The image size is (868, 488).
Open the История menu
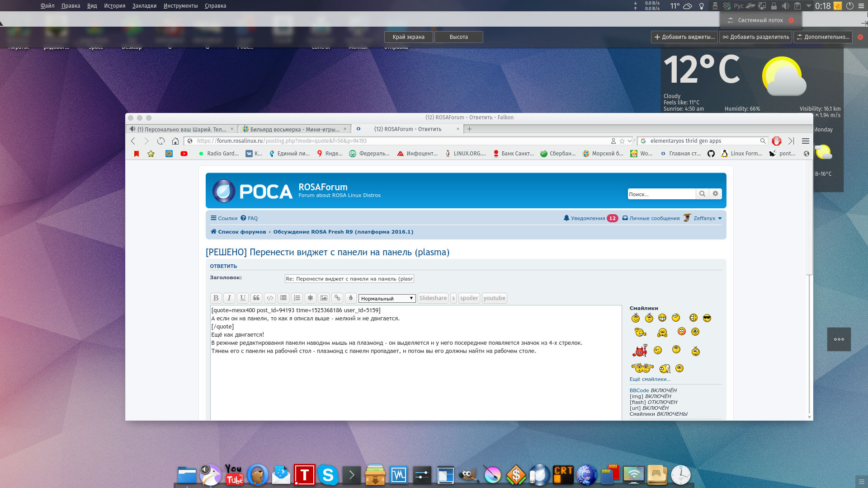coord(114,6)
